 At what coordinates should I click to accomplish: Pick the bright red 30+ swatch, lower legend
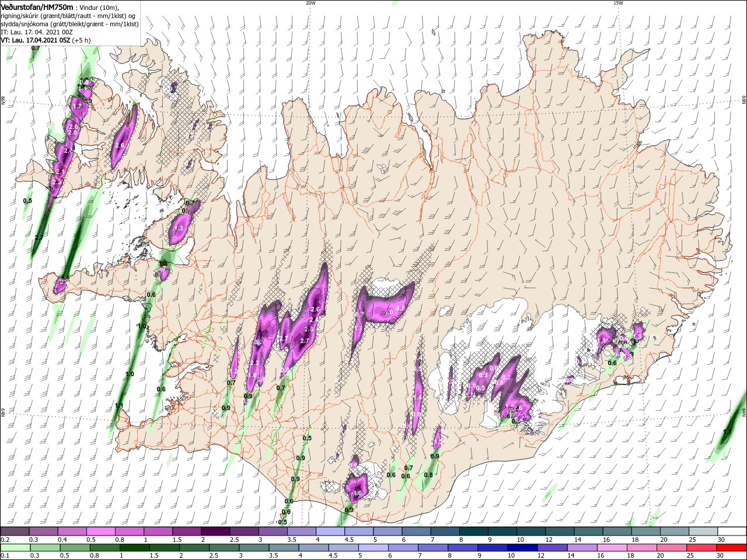pyautogui.click(x=731, y=548)
